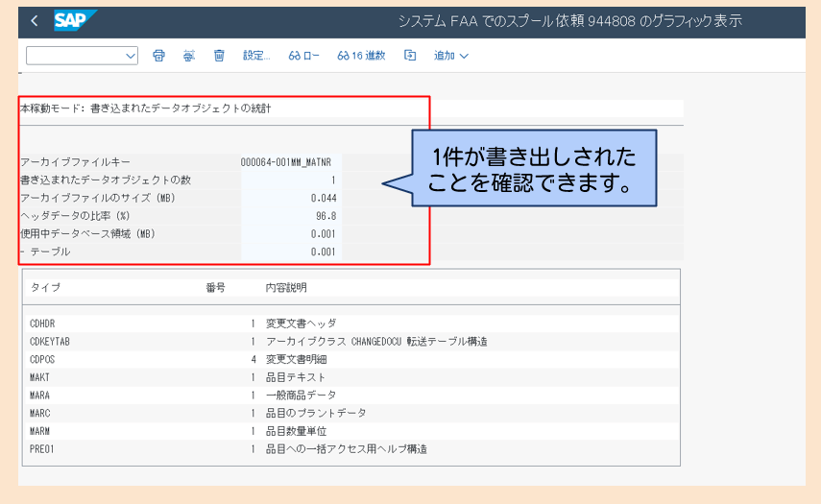Click 使用中データベース領域 (MB) label
Screen dimensions: 821x504
pos(88,233)
